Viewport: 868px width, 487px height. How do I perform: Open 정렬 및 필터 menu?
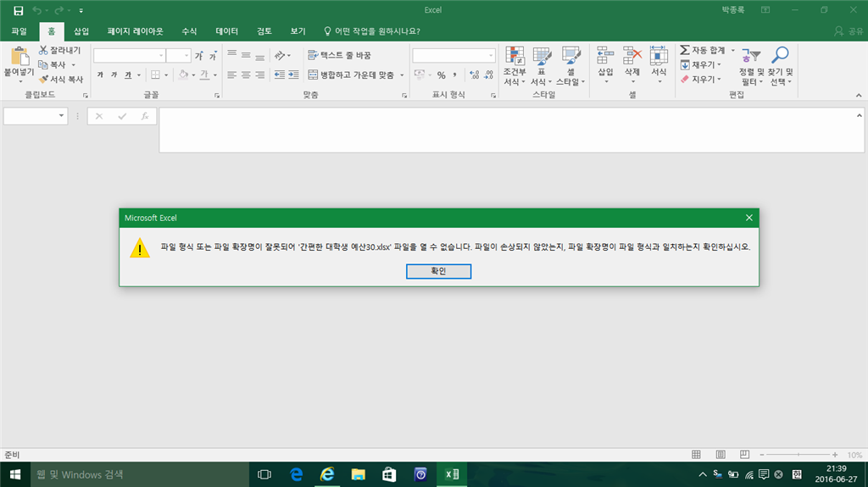pos(751,66)
